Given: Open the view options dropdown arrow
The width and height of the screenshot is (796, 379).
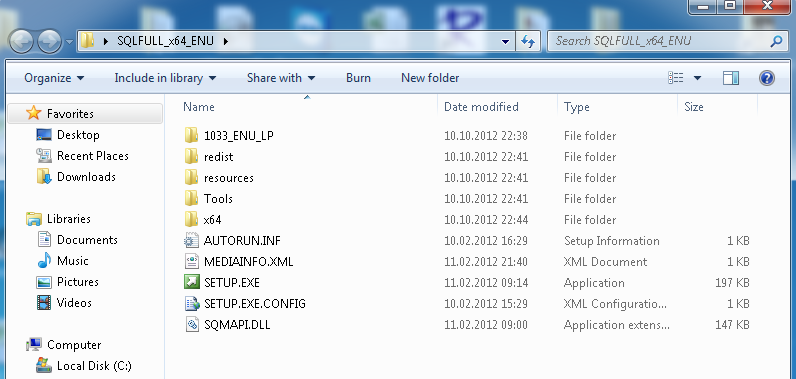Looking at the screenshot, I should (698, 78).
